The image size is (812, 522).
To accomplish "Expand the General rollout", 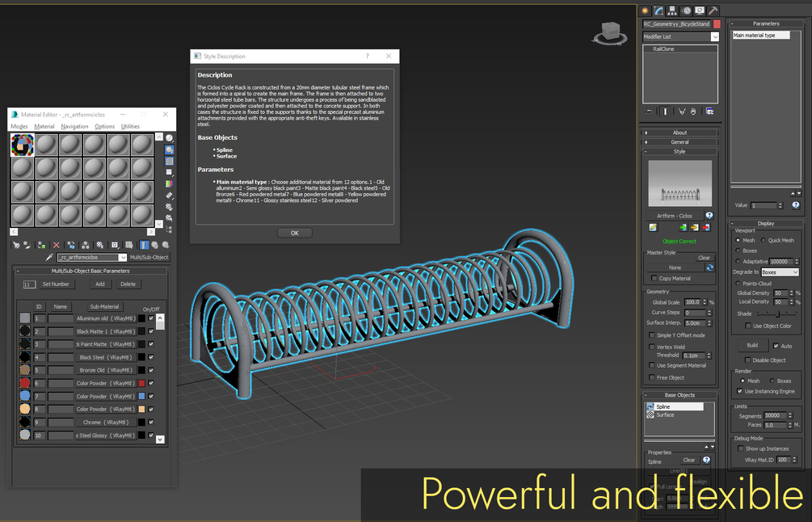I will pyautogui.click(x=679, y=142).
